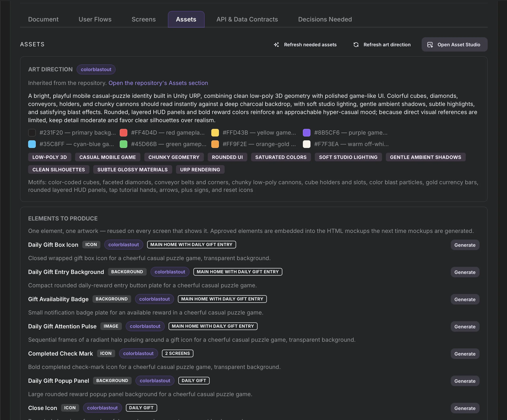
Task: Click the screen tag on Daily Gift Box Icon row
Action: (191, 245)
